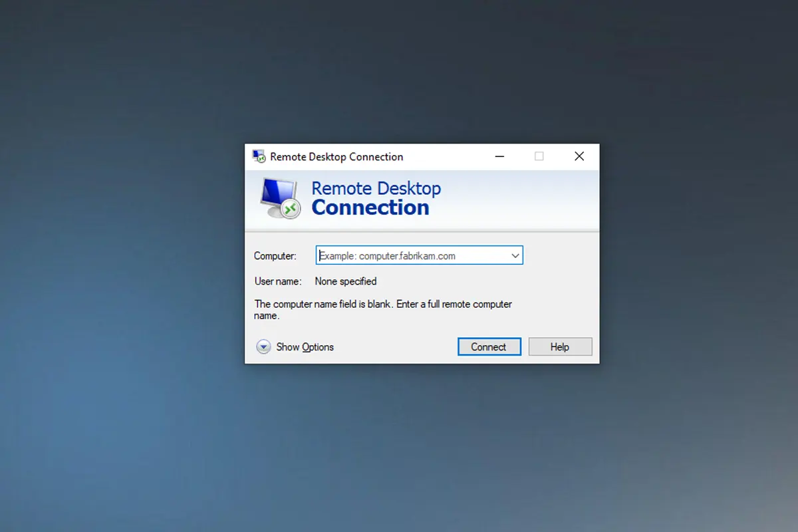Click the 'Computer:' label
Image resolution: width=798 pixels, height=532 pixels.
(275, 256)
